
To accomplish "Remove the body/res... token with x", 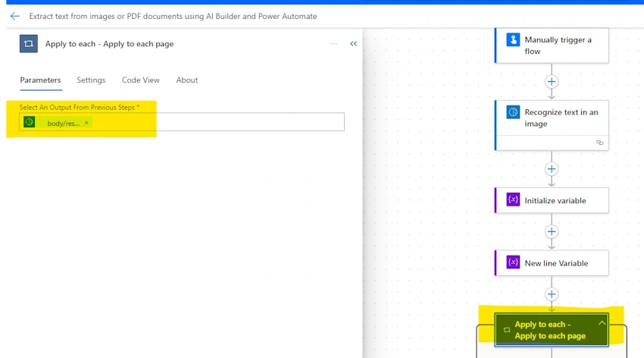I will pyautogui.click(x=86, y=122).
